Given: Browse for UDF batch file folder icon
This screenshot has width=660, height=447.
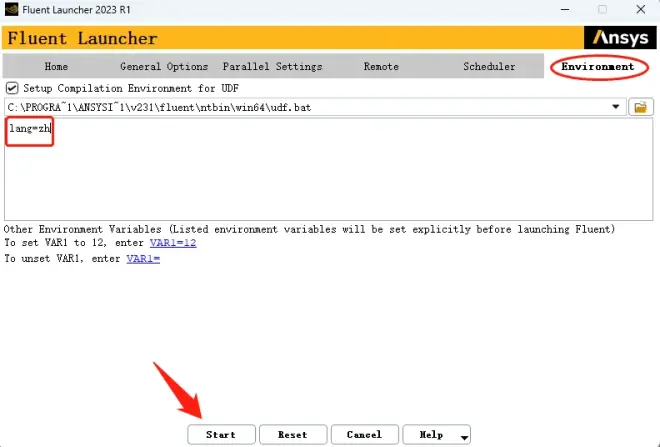Looking at the screenshot, I should (x=641, y=107).
